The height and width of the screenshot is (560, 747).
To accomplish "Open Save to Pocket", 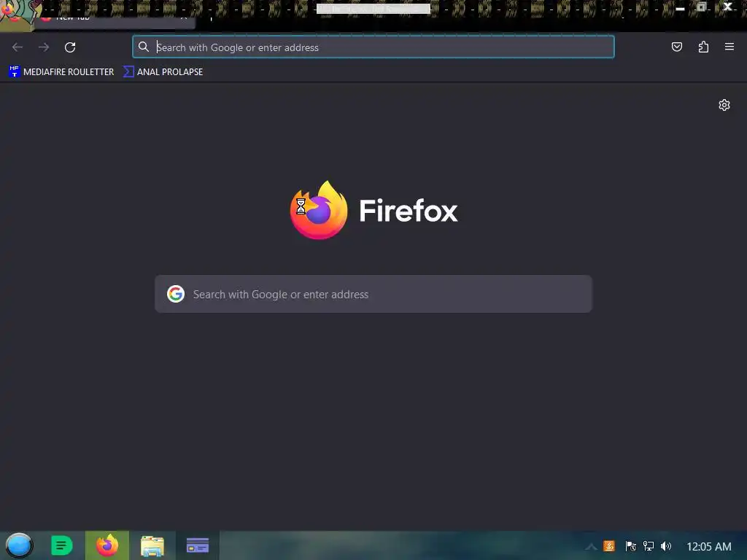I will pyautogui.click(x=676, y=47).
